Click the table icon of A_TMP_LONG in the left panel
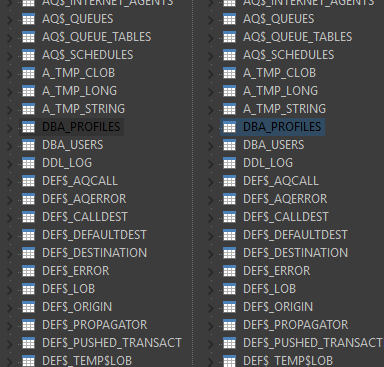Screen dimensions: 384x367 point(28,91)
